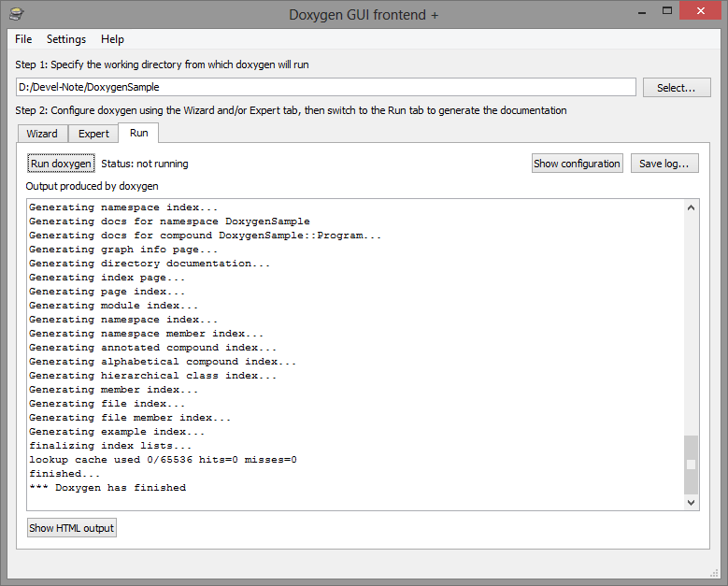Minimize the Doxygen GUI frontend window
Screen dimensions: 728x586
pyautogui.click(x=642, y=12)
